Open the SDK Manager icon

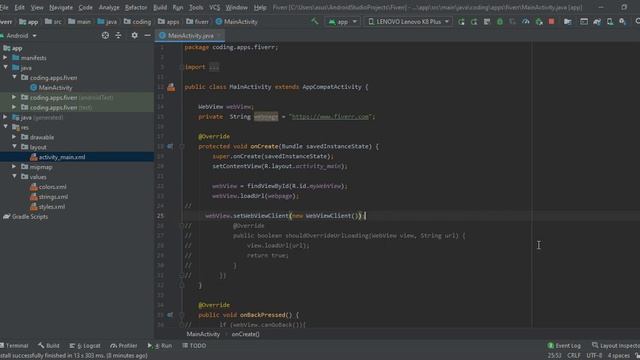[x=622, y=22]
